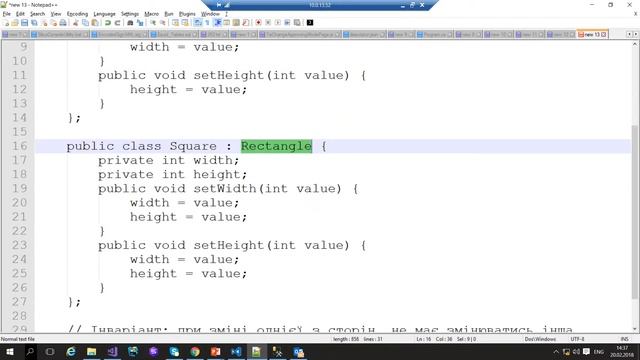Click the Zoom In toolbar icon

pos(153,23)
